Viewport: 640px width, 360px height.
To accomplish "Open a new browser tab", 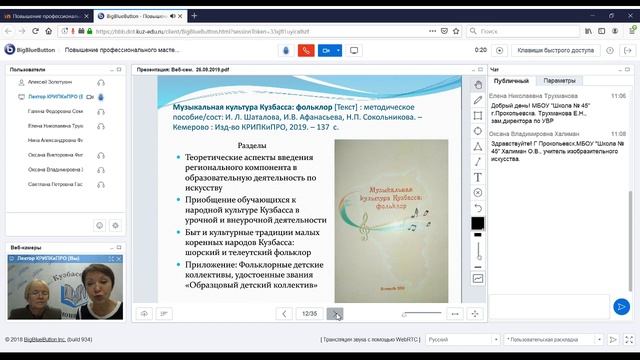I will pos(194,16).
